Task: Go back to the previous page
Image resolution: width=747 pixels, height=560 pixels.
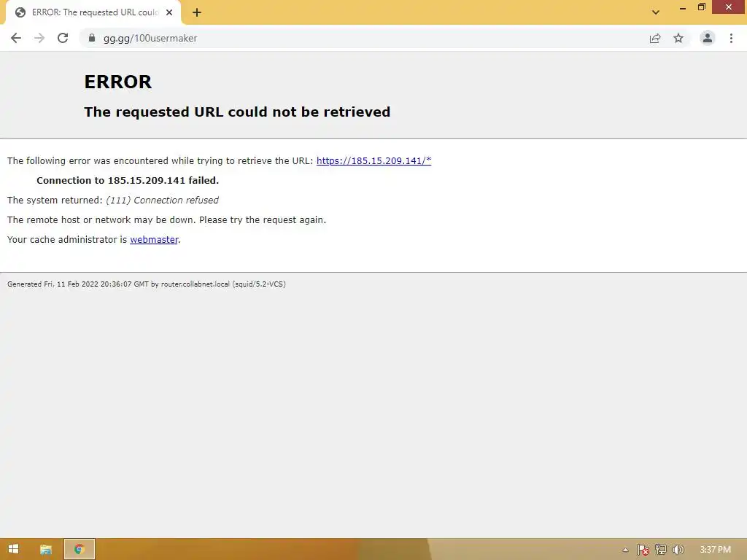Action: [x=16, y=38]
